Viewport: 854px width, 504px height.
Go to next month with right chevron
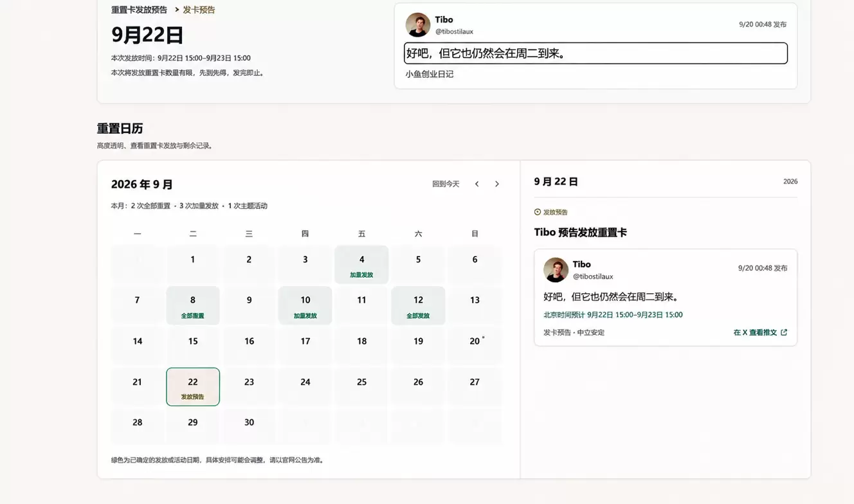point(496,184)
